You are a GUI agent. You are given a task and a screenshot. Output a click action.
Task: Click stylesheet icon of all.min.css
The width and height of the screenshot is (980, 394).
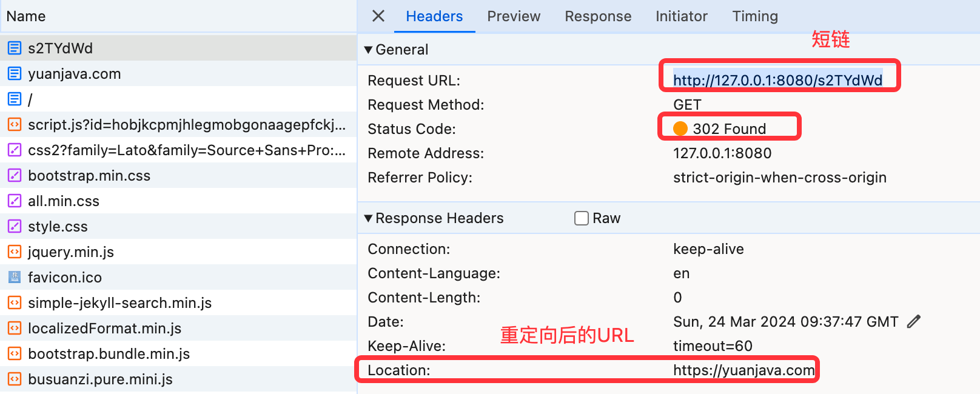click(15, 201)
